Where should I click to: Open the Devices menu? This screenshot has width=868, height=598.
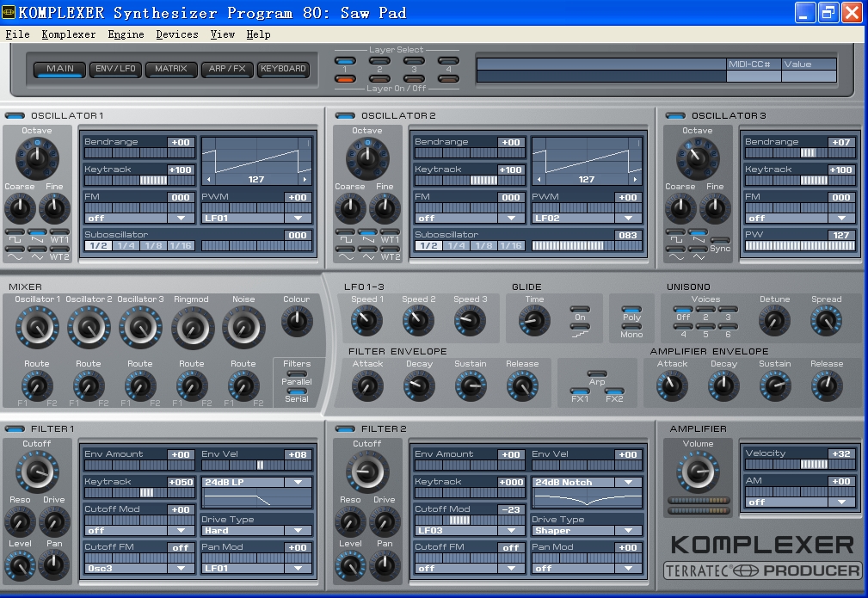[177, 34]
